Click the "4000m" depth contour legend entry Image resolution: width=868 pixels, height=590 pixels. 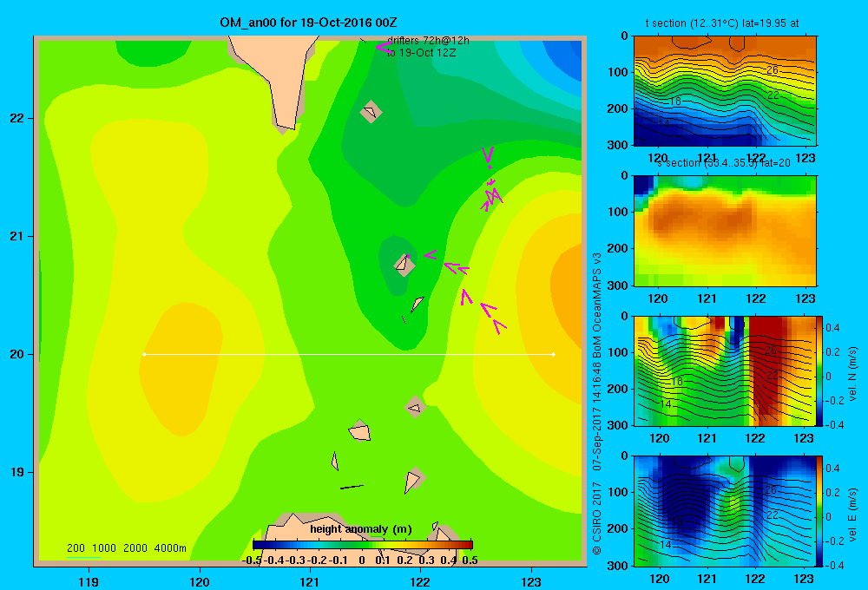pyautogui.click(x=170, y=548)
